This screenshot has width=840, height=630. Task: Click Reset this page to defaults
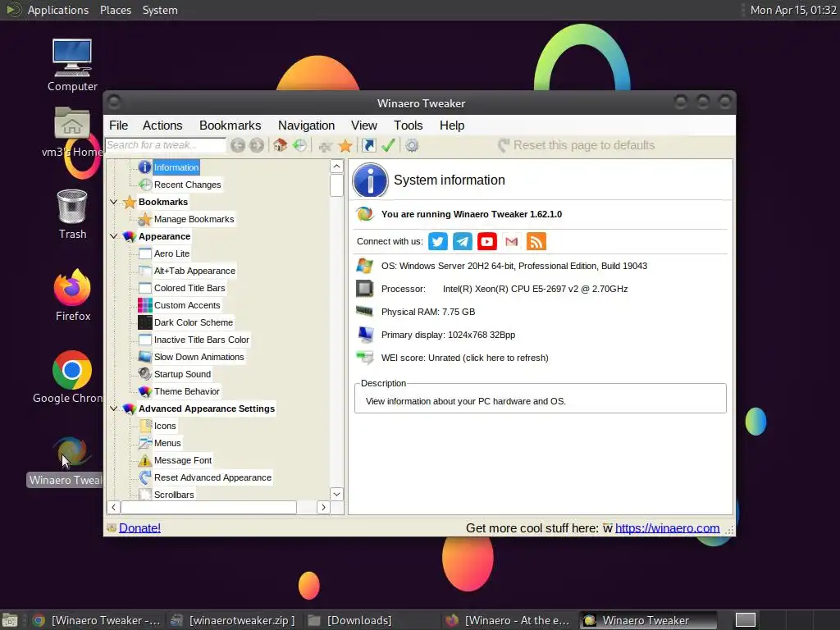coord(577,145)
